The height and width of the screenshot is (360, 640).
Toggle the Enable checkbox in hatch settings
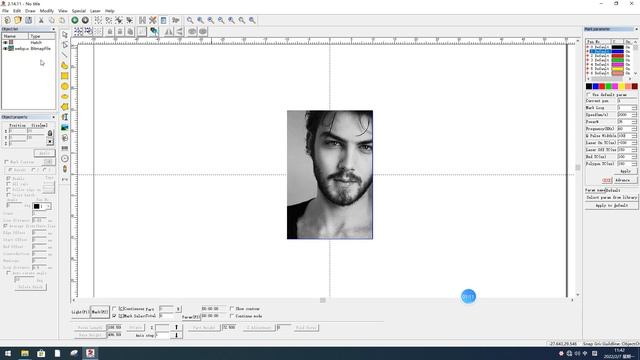tap(8, 179)
